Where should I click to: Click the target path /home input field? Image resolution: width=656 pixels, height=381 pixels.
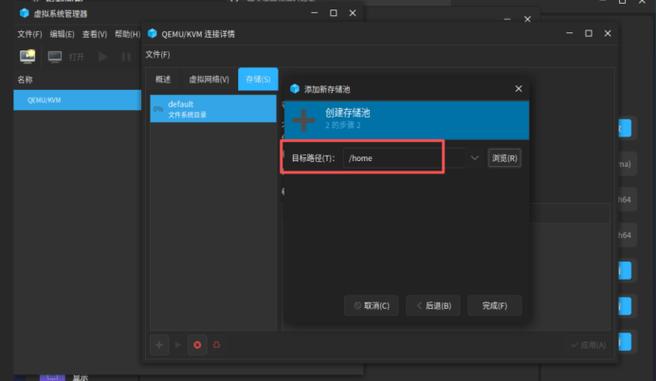[404, 158]
